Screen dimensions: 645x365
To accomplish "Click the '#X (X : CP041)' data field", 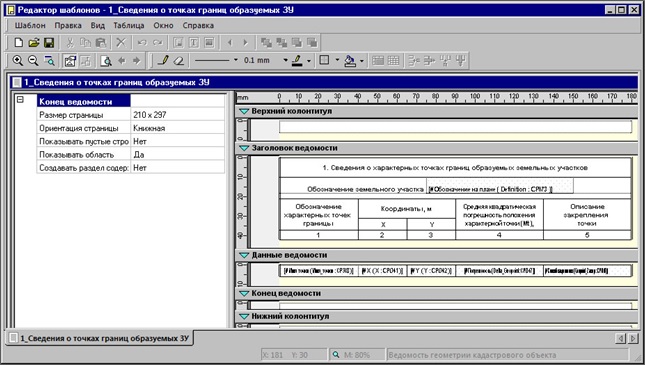I will point(382,271).
